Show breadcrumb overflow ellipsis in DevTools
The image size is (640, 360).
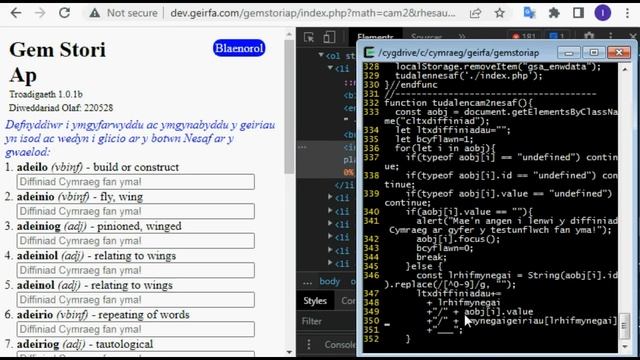pyautogui.click(x=307, y=282)
